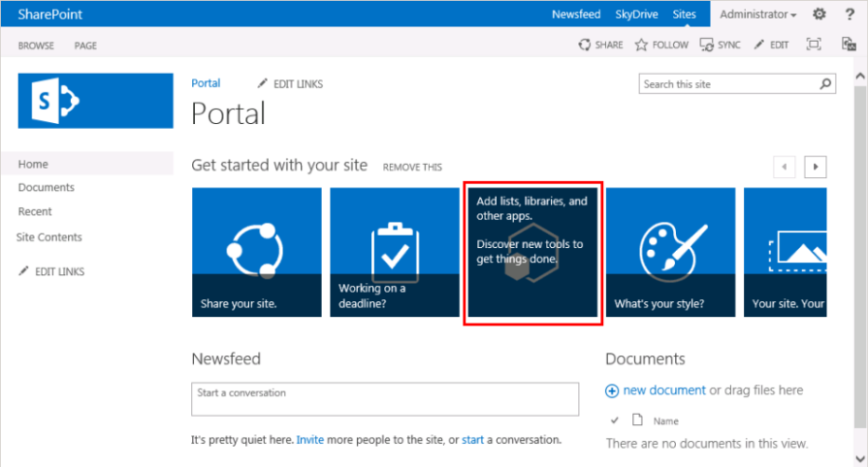Open the Settings gear menu
Viewport: 868px width, 467px height.
[820, 14]
